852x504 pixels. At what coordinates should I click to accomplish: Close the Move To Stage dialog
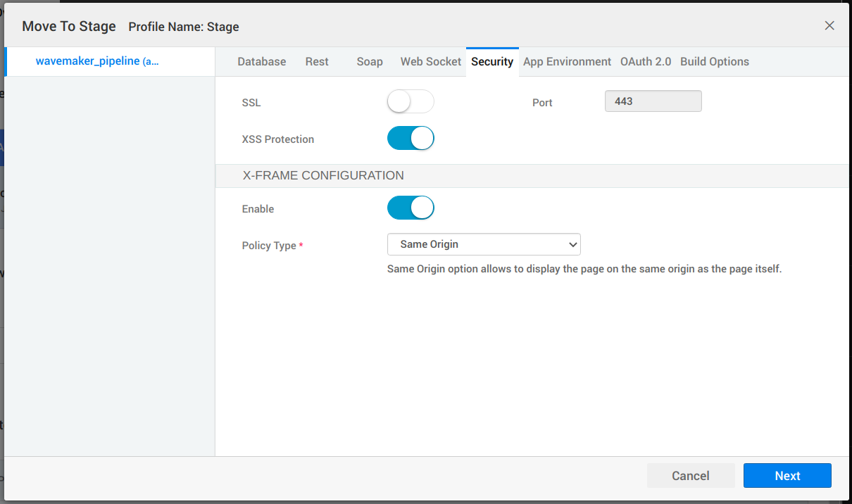point(829,25)
